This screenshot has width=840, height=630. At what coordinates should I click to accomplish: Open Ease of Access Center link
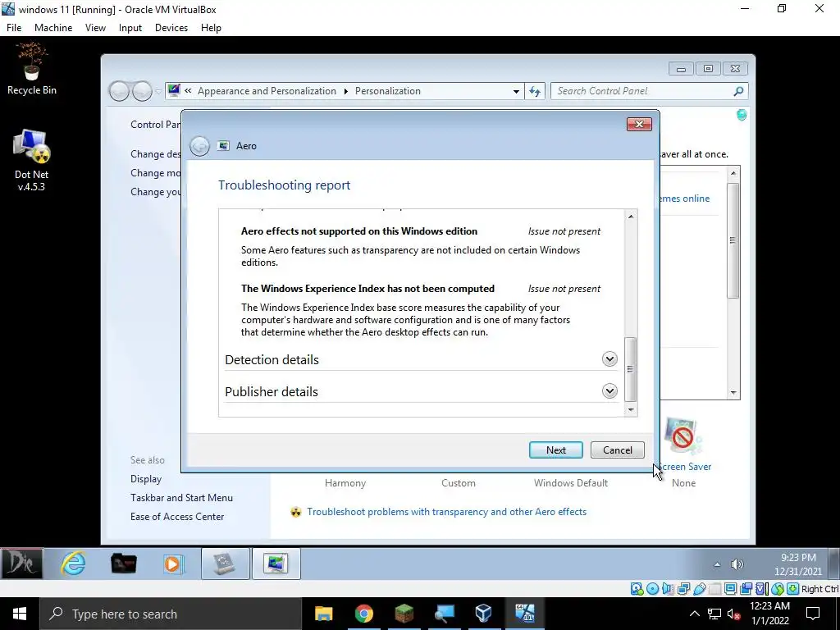tap(177, 517)
